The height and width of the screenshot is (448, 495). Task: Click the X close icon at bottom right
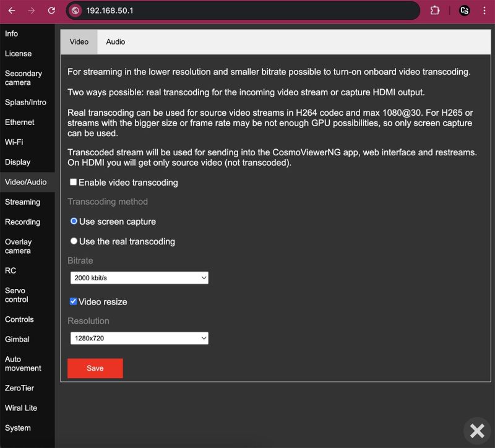pyautogui.click(x=476, y=431)
